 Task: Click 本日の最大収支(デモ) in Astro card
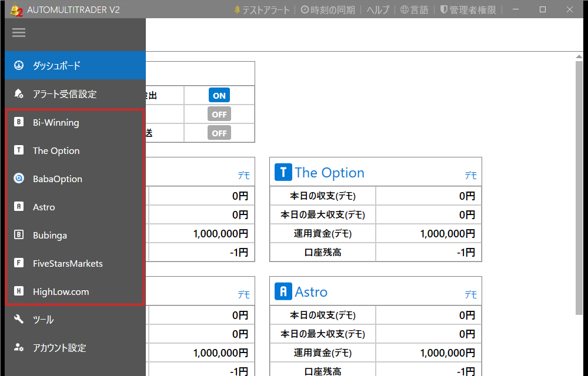(322, 334)
